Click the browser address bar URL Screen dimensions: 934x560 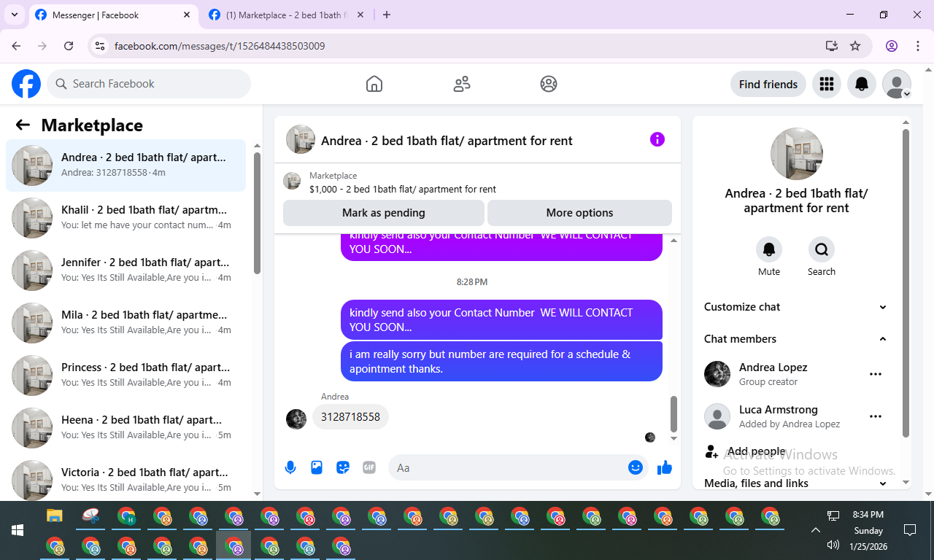(220, 46)
